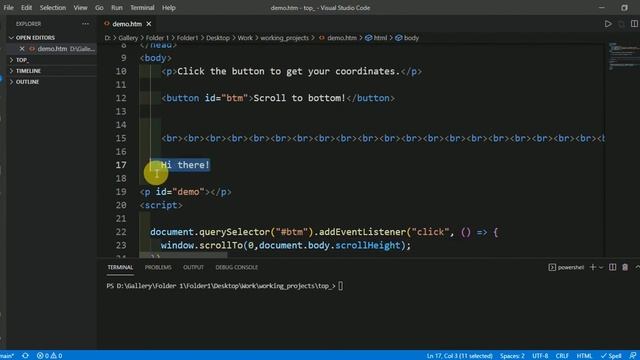
Task: Open the Go menu
Action: coord(99,7)
